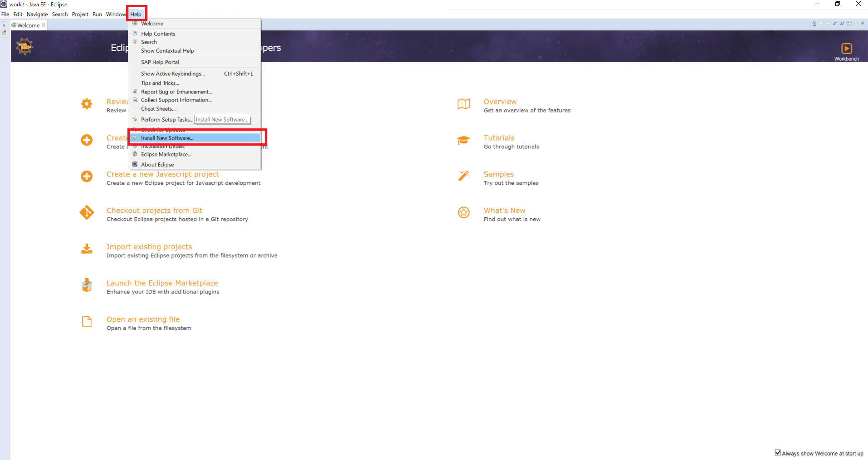This screenshot has width=868, height=460.
Task: Click the Restore icon in the left trim bar
Action: 4,26
